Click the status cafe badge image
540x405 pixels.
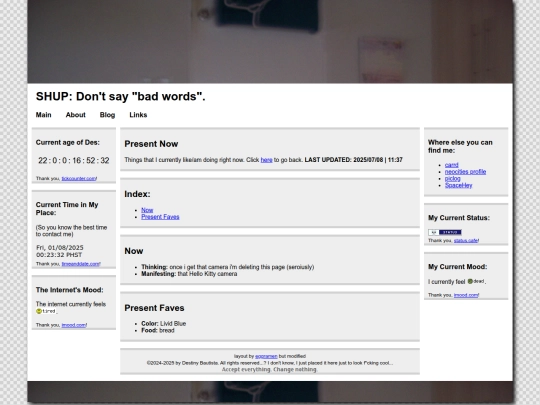(445, 232)
